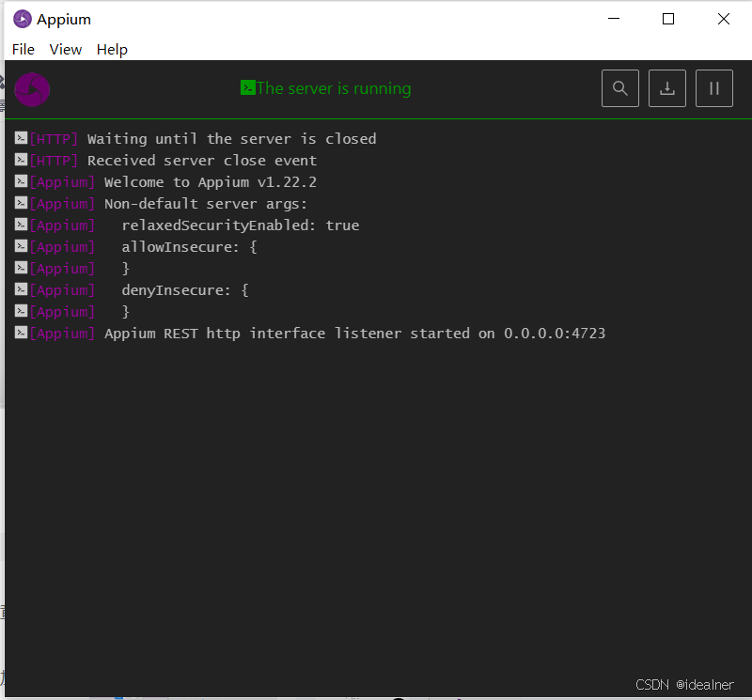This screenshot has height=700, width=752.
Task: Click the green terminal icon beside server status
Action: (248, 87)
